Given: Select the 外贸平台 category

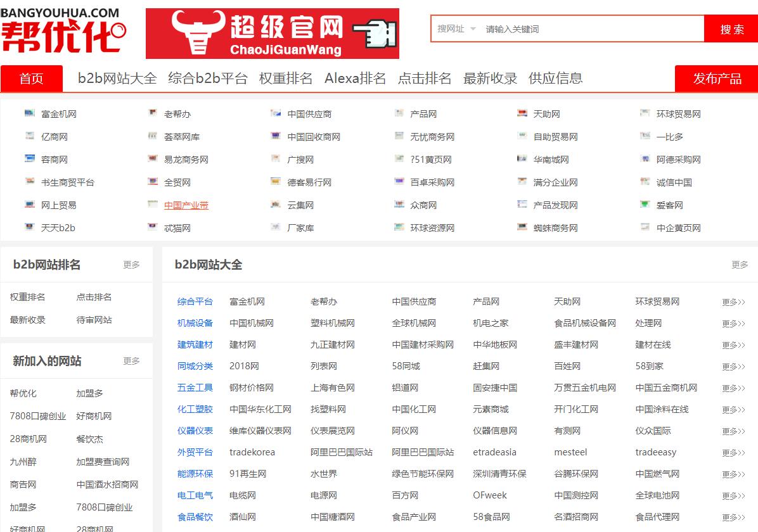Looking at the screenshot, I should tap(195, 452).
